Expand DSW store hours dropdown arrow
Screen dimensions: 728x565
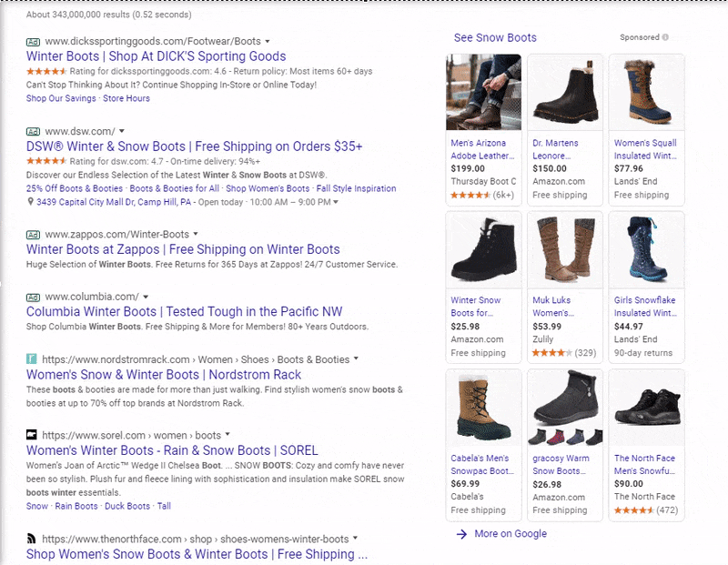[x=336, y=202]
